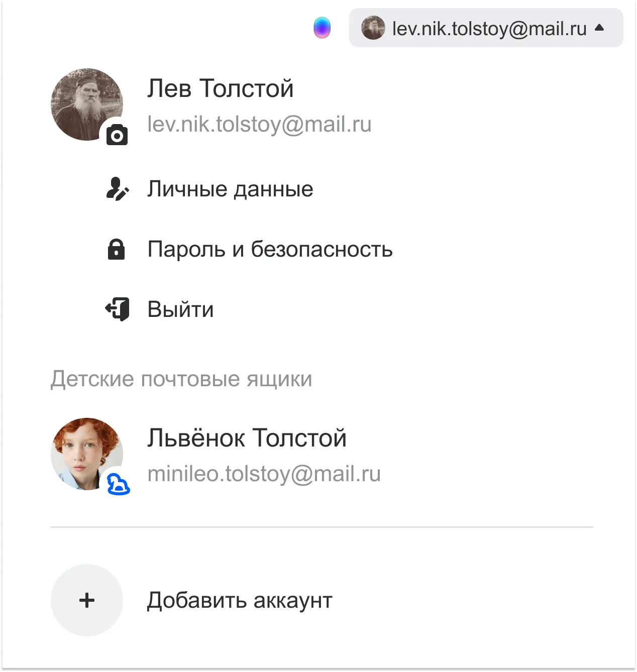The height and width of the screenshot is (672, 637).
Task: Click the red-haired child's profile photo
Action: click(x=87, y=454)
